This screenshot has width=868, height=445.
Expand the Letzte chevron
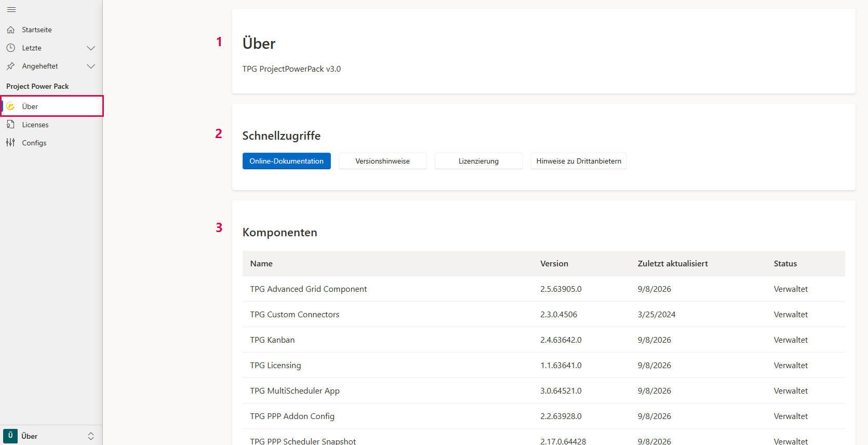tap(91, 48)
